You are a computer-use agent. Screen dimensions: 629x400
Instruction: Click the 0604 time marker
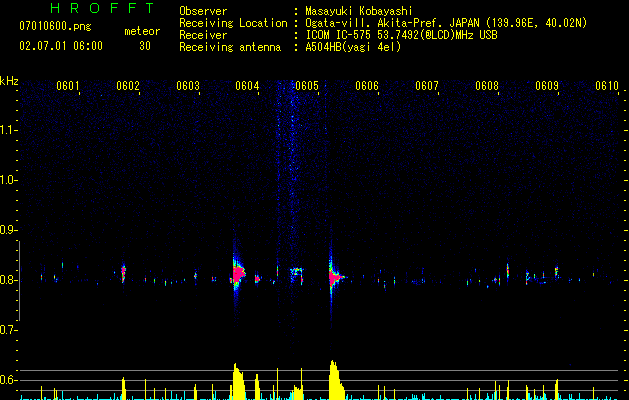click(x=247, y=86)
